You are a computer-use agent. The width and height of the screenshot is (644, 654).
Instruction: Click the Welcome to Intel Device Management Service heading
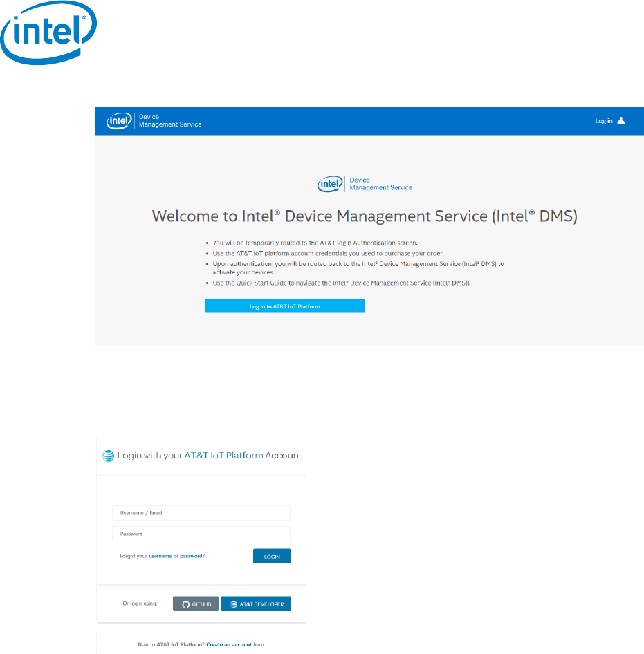tap(365, 216)
